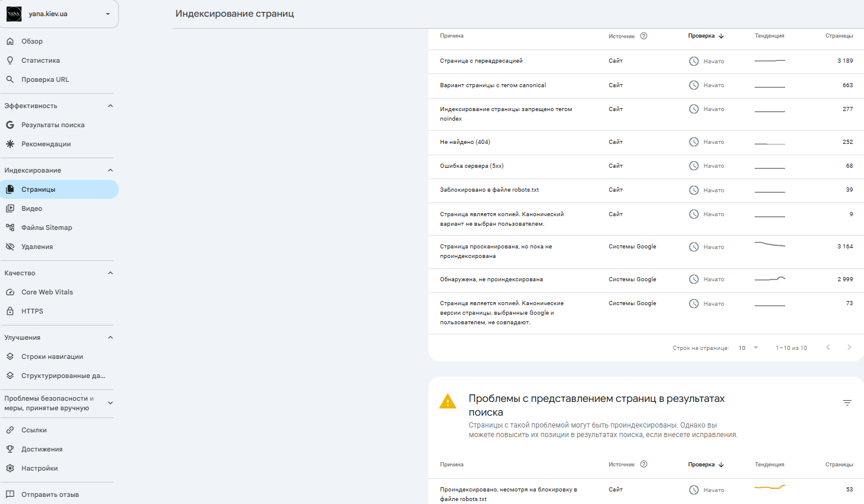Click the feedback icon for Отправить отзыв
Image resolution: width=864 pixels, height=504 pixels.
pos(10,494)
